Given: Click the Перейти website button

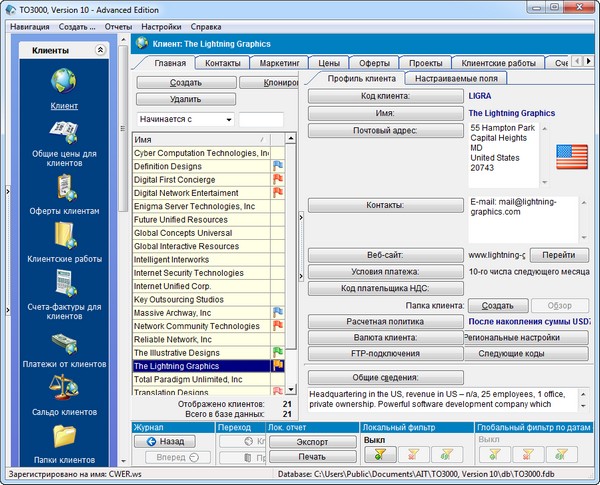Looking at the screenshot, I should coord(558,255).
